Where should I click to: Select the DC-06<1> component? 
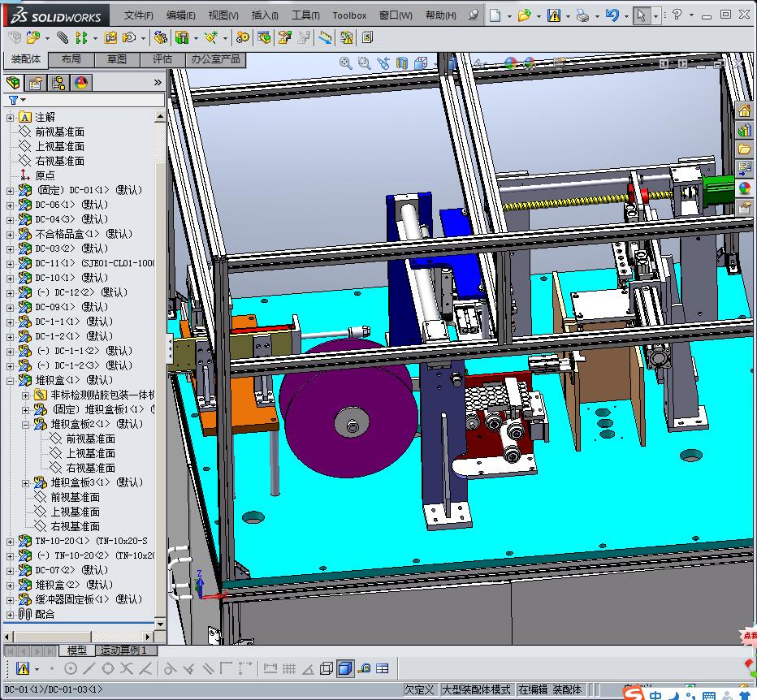[71, 205]
